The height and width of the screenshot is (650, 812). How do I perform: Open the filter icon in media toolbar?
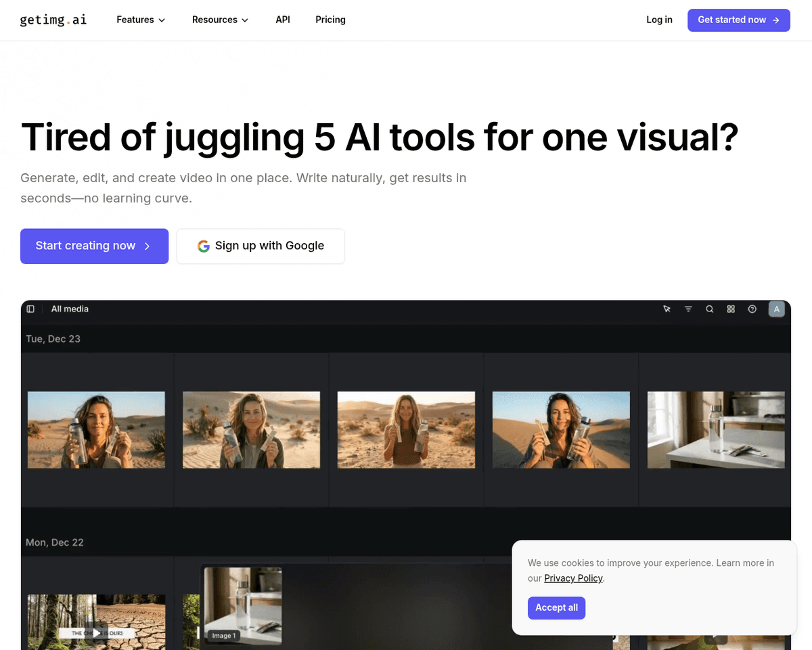[688, 309]
